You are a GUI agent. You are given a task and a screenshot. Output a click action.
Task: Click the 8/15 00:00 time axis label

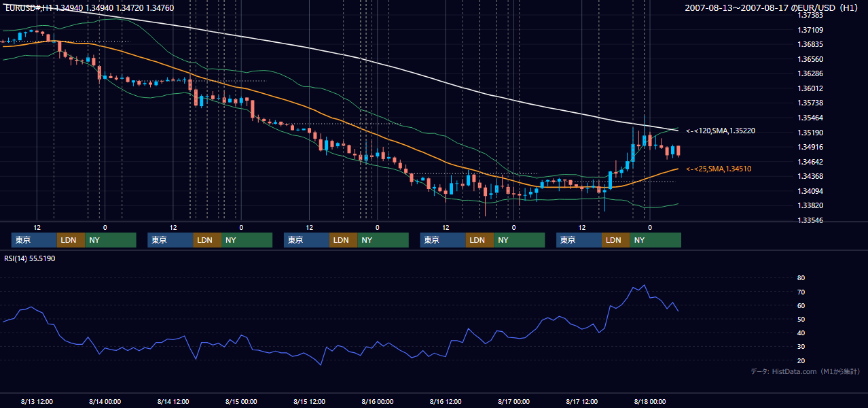(x=241, y=401)
